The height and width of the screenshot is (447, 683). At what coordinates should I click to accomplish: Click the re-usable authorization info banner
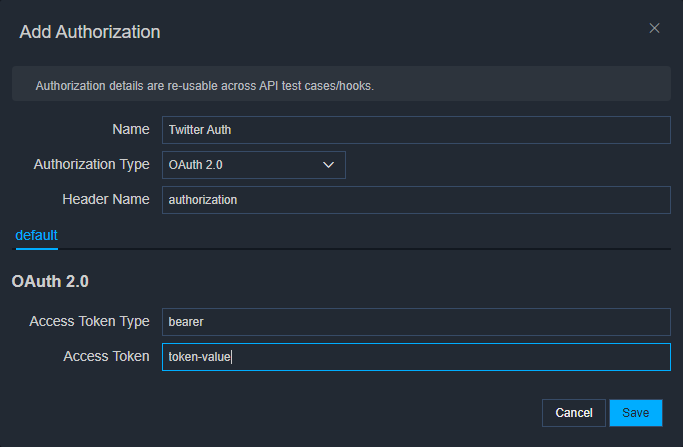(x=342, y=84)
